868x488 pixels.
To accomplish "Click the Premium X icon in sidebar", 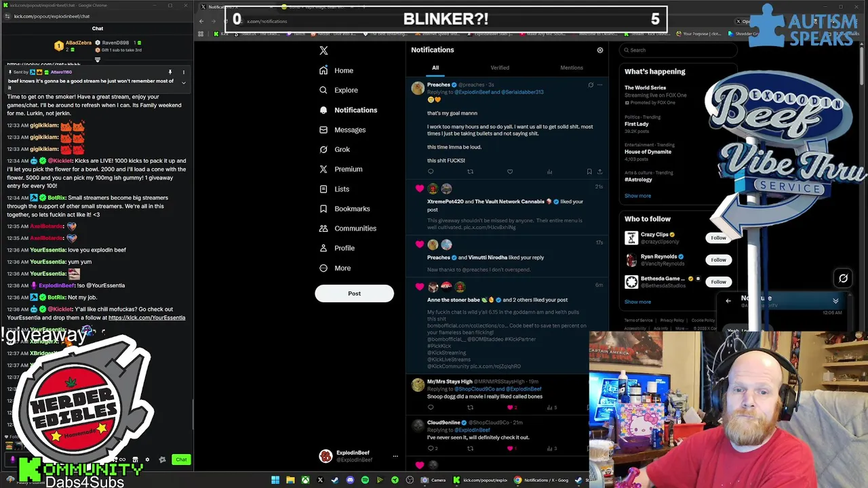I will tap(323, 169).
